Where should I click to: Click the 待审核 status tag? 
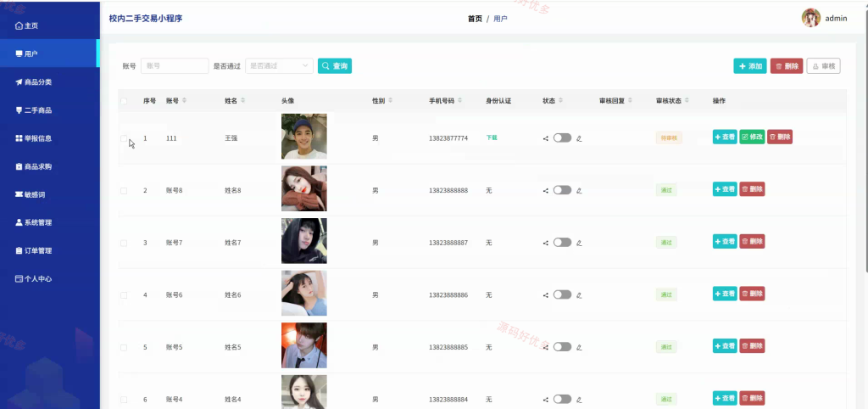pyautogui.click(x=669, y=138)
